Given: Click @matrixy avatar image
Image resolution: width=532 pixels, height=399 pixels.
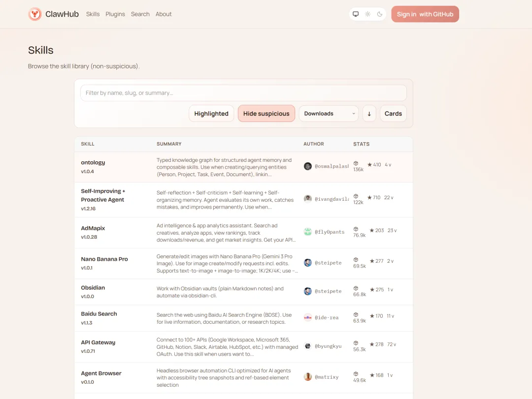Looking at the screenshot, I should tap(308, 377).
